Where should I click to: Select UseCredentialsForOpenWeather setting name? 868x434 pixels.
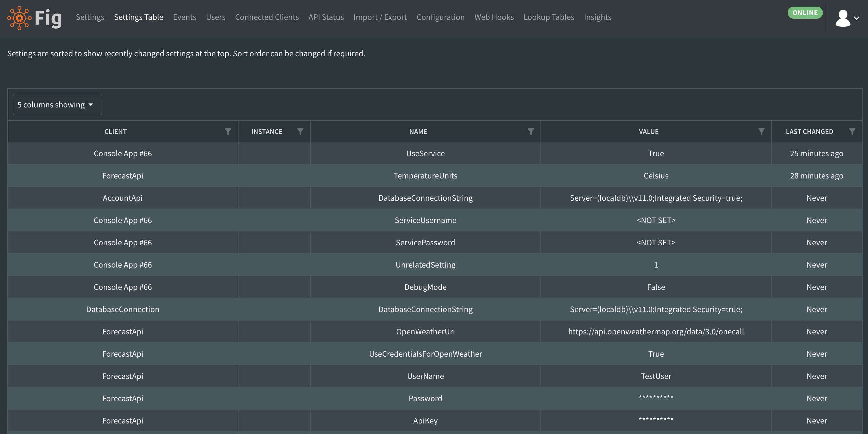(x=426, y=354)
